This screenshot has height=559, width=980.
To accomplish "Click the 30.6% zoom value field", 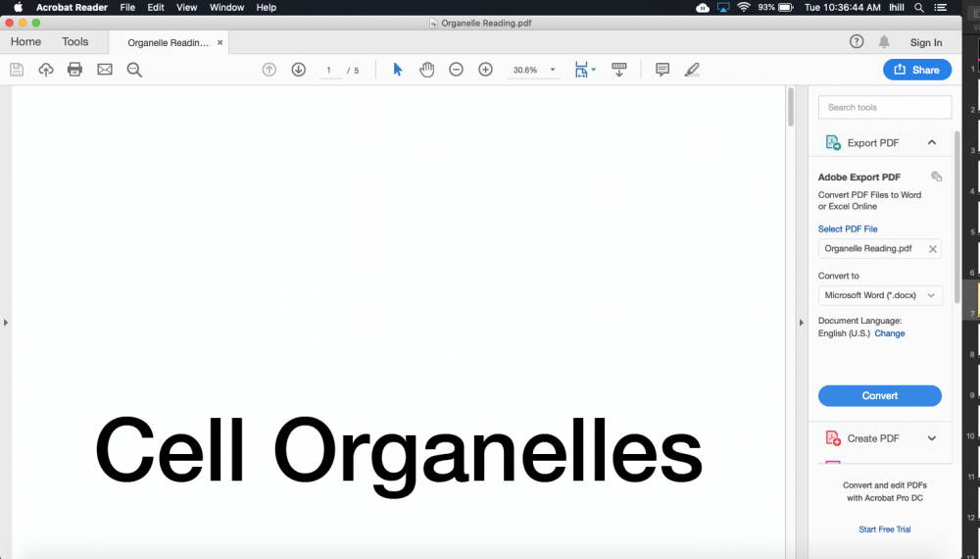I will (x=525, y=70).
